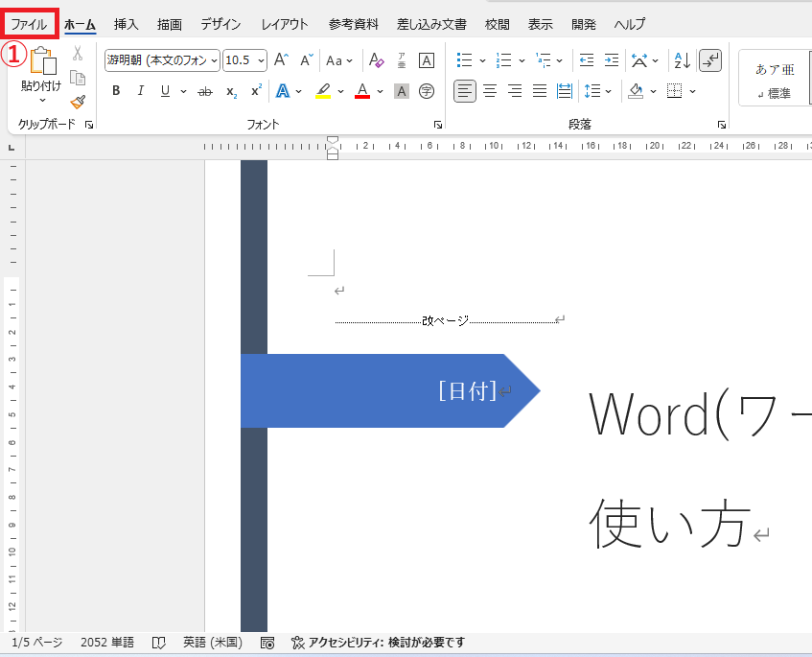Open the font name combo box

pos(162,60)
